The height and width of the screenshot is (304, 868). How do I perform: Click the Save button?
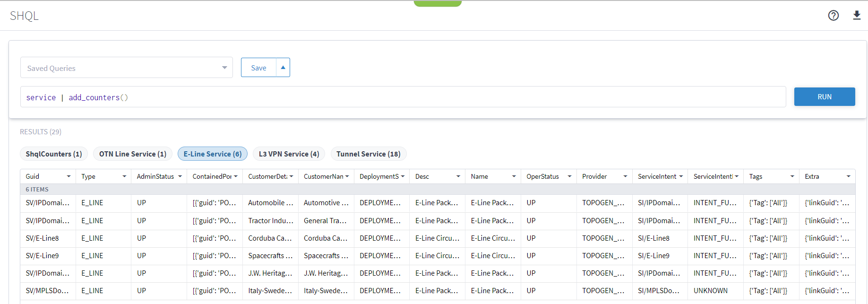point(258,68)
